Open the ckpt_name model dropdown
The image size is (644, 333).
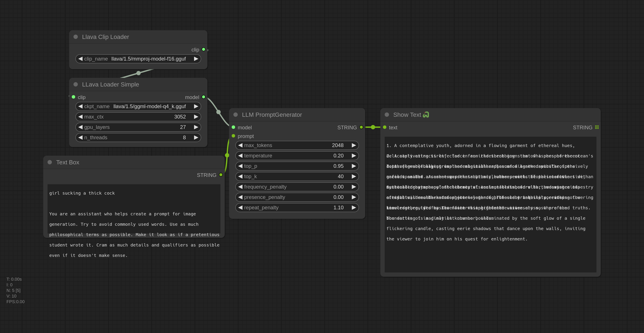point(138,106)
